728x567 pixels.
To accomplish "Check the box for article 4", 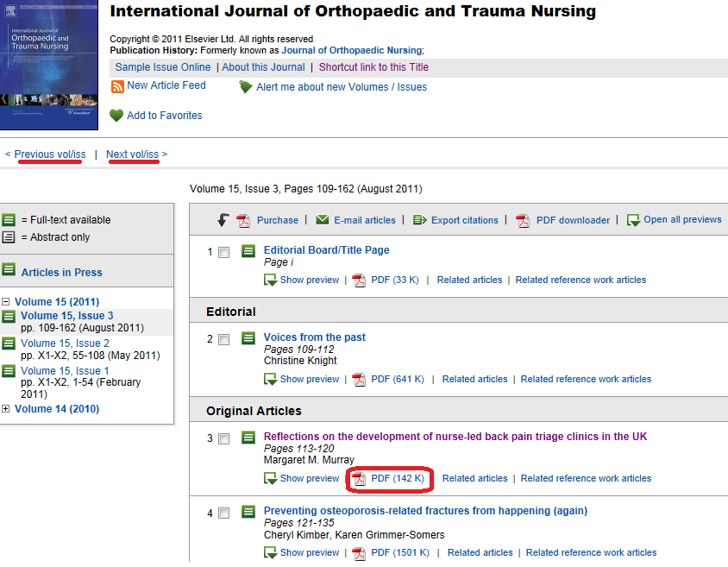I will pyautogui.click(x=223, y=513).
